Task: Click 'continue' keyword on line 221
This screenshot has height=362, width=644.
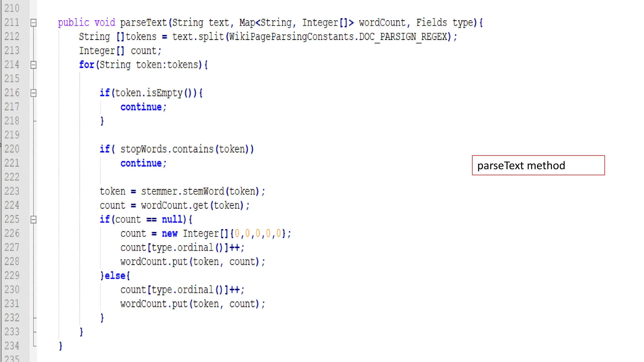Action: tap(141, 163)
